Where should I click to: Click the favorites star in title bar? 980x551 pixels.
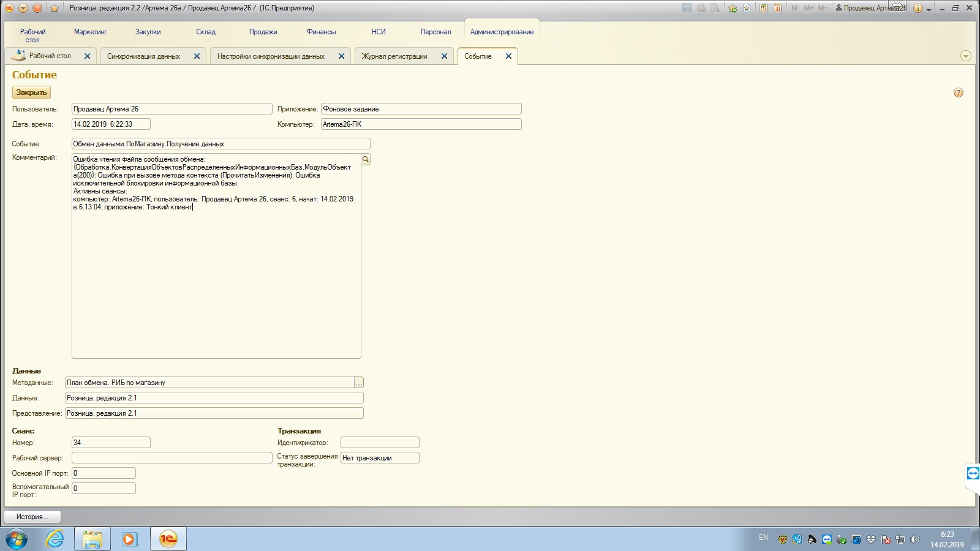point(54,8)
